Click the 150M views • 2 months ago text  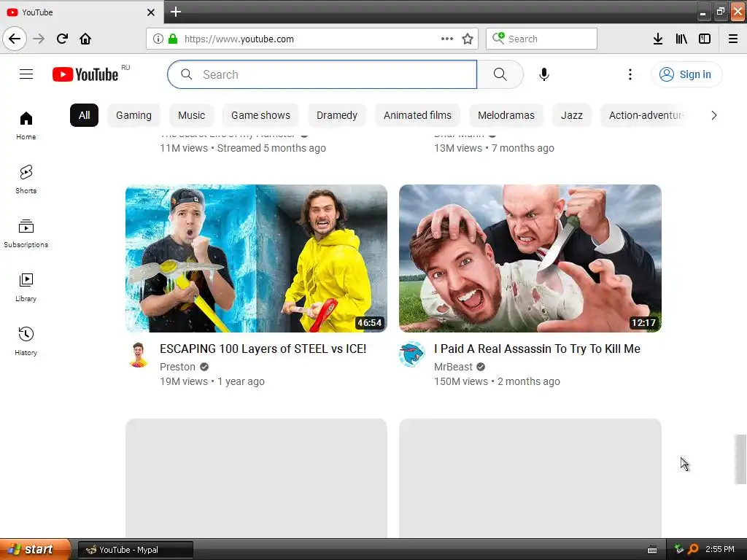point(497,381)
